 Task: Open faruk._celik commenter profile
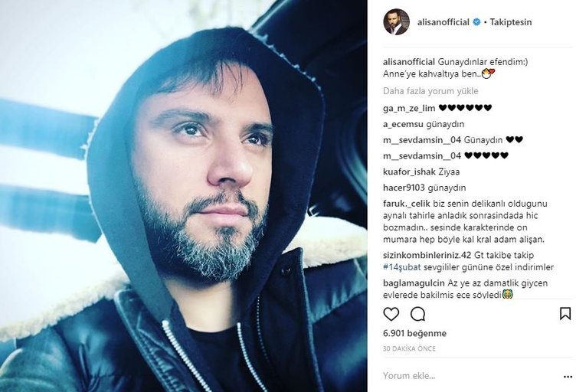pos(407,204)
